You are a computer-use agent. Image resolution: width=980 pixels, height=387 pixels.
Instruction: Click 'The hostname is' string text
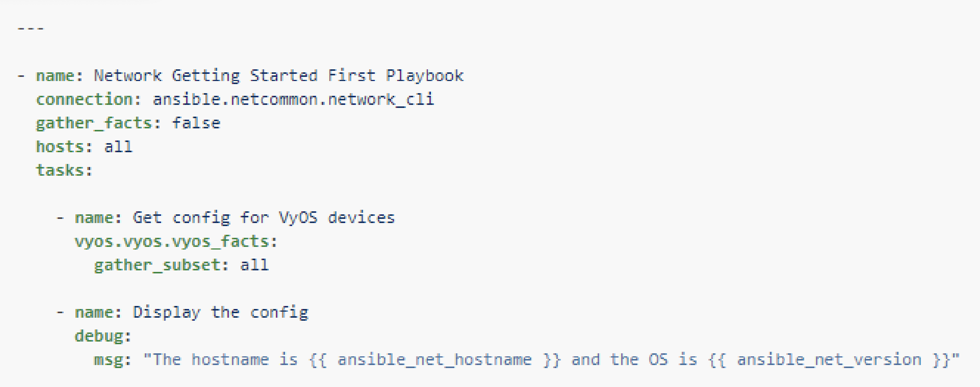(x=225, y=360)
